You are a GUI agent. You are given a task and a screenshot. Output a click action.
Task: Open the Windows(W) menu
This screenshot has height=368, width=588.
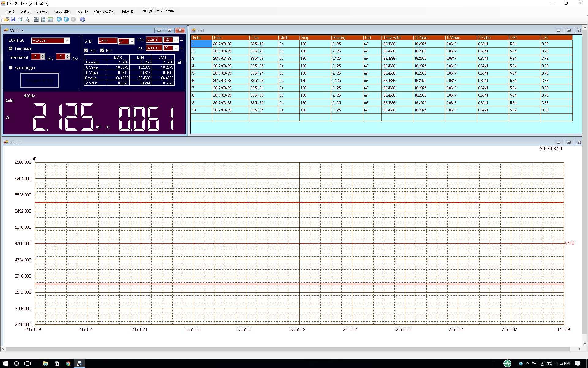click(104, 11)
